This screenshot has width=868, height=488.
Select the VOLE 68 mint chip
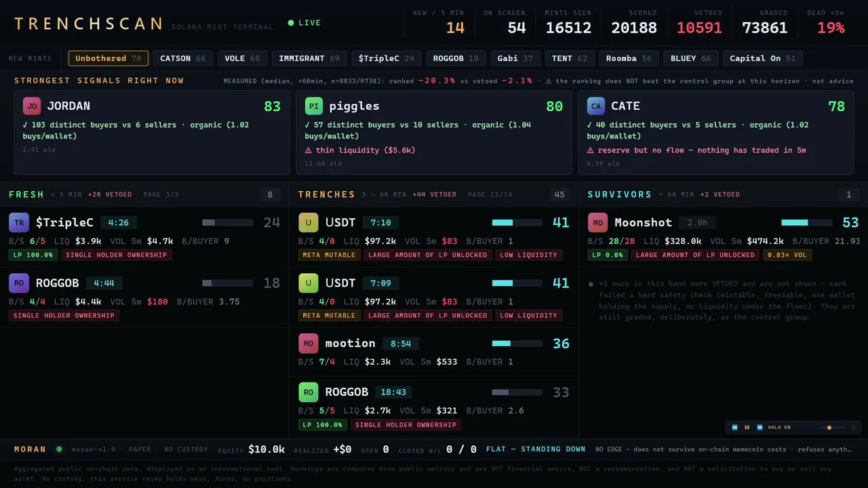(242, 58)
